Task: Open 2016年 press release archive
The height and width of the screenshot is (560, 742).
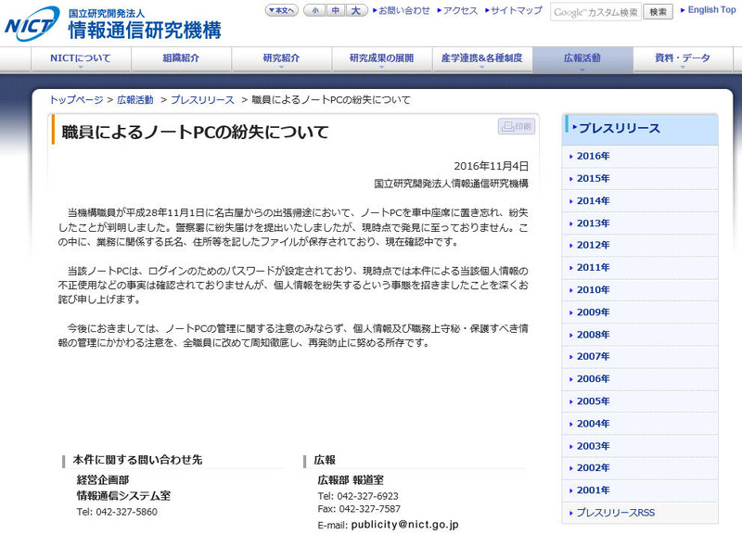Action: coord(593,156)
